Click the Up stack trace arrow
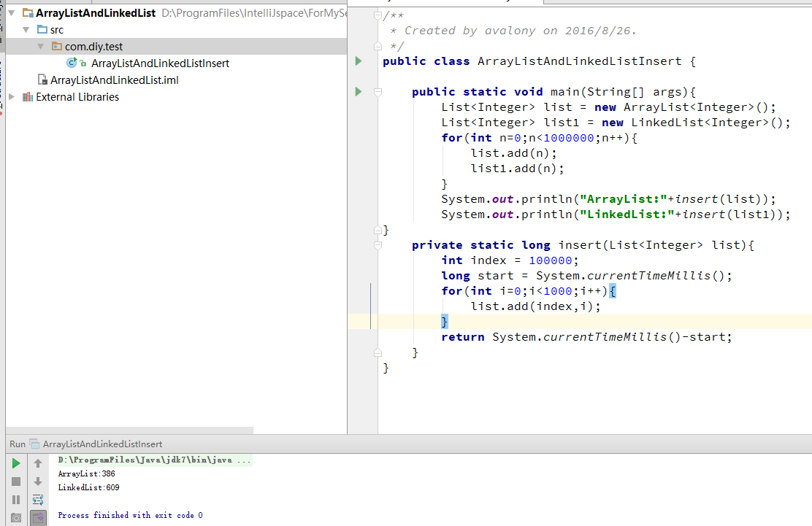Image resolution: width=812 pixels, height=526 pixels. 38,463
